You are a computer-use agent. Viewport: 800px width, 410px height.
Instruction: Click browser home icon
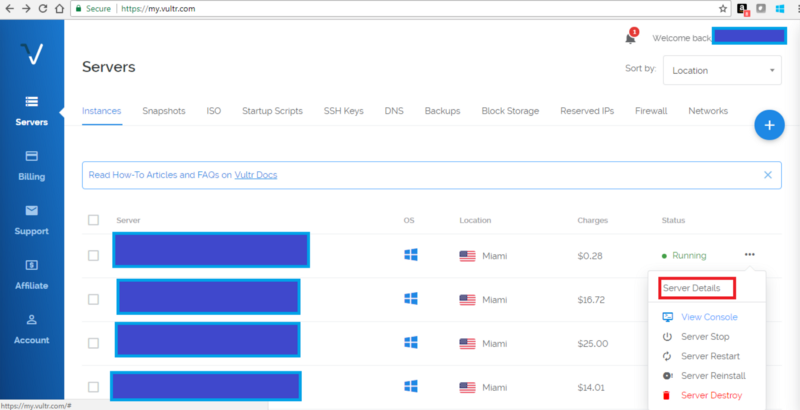[x=59, y=9]
